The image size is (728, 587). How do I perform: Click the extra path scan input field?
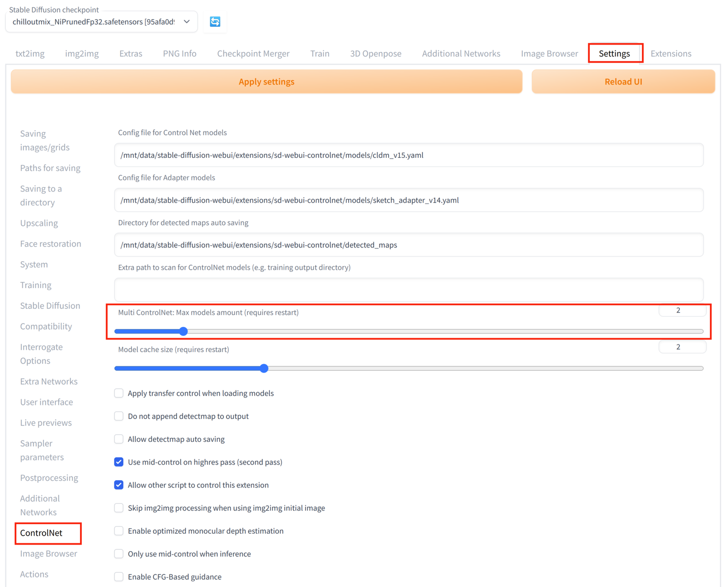(408, 289)
